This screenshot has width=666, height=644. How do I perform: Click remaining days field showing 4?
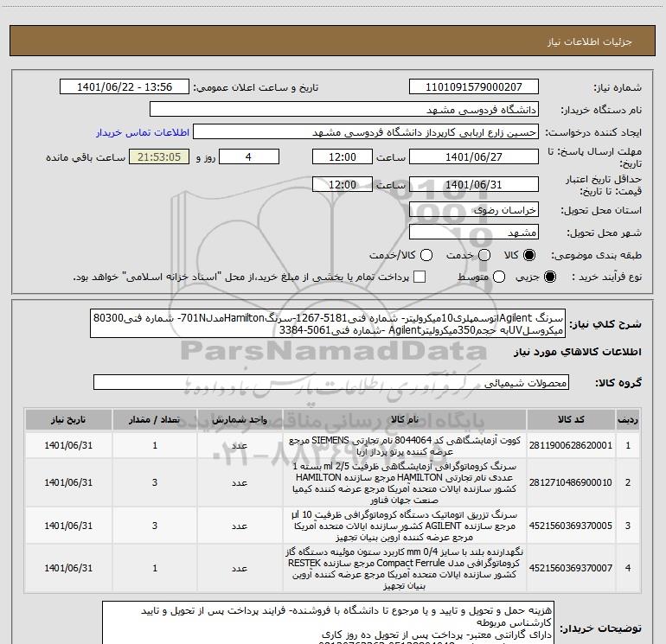[x=249, y=157]
